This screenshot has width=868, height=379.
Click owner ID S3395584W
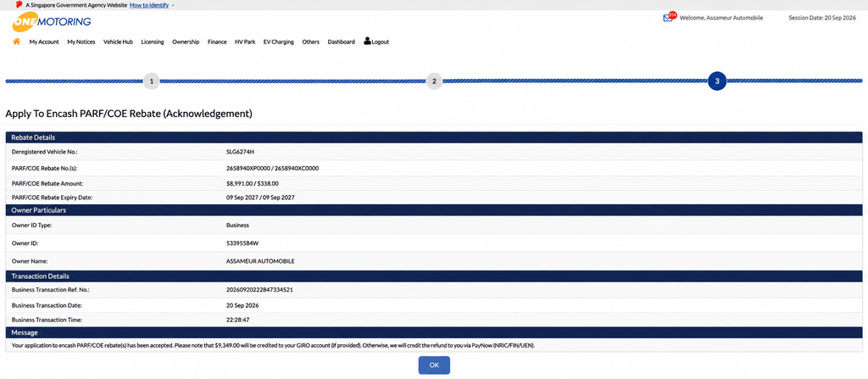tap(242, 243)
